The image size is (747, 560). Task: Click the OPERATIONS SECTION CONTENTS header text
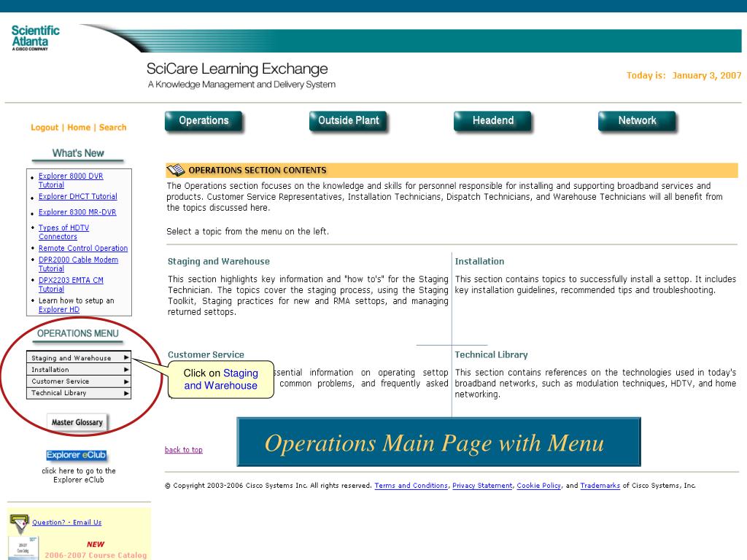click(x=258, y=171)
